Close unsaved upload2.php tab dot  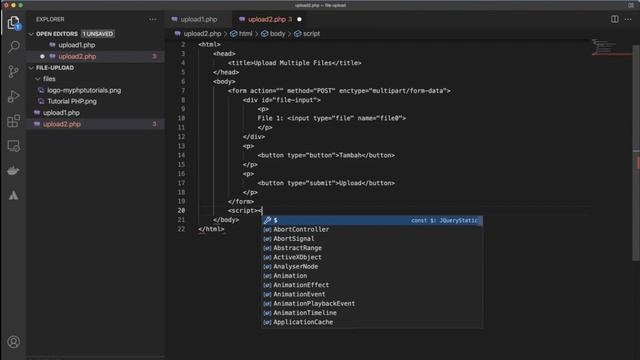[x=299, y=19]
